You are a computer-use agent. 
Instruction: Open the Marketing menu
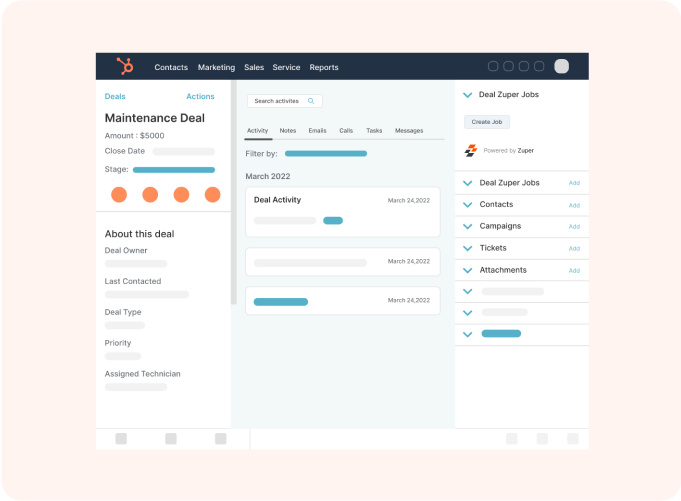tap(216, 67)
